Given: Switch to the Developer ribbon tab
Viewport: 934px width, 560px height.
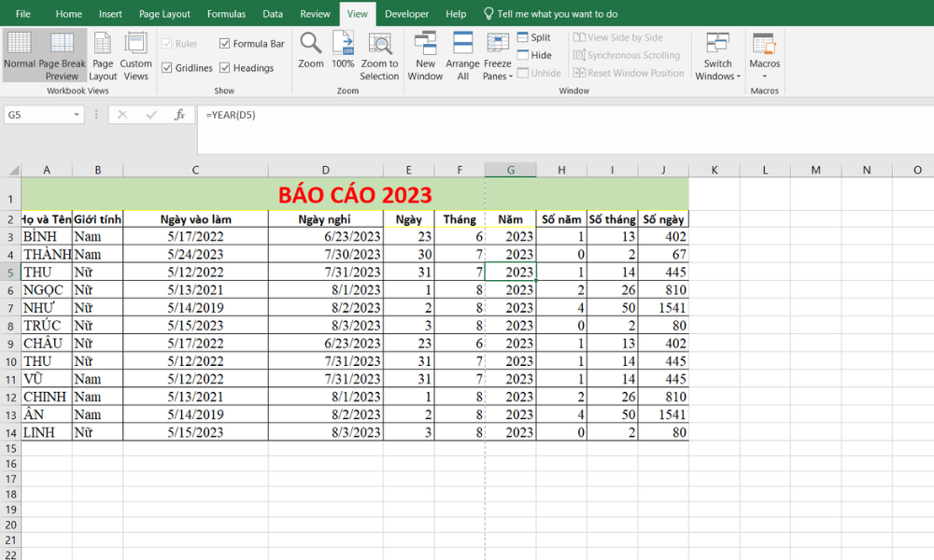Looking at the screenshot, I should click(406, 14).
